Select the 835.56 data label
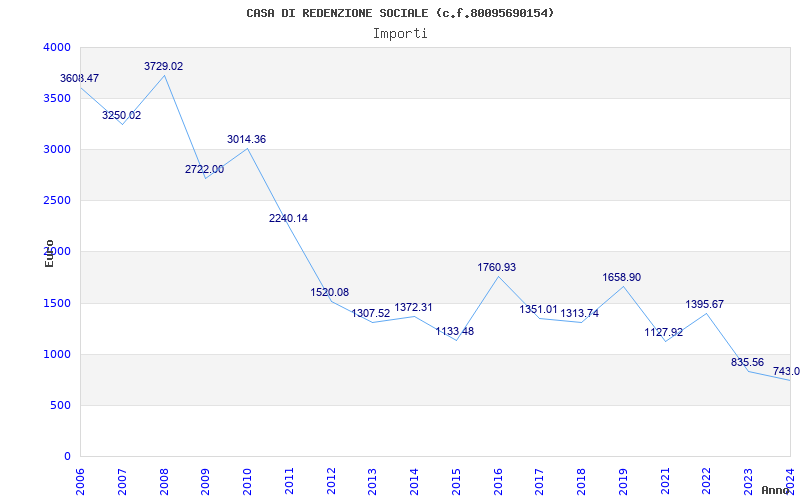 click(747, 363)
